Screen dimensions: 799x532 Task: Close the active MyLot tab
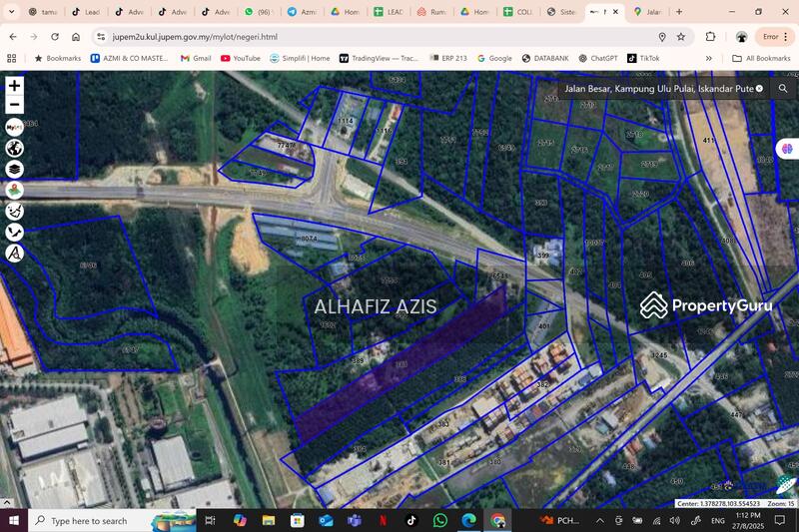coord(615,12)
